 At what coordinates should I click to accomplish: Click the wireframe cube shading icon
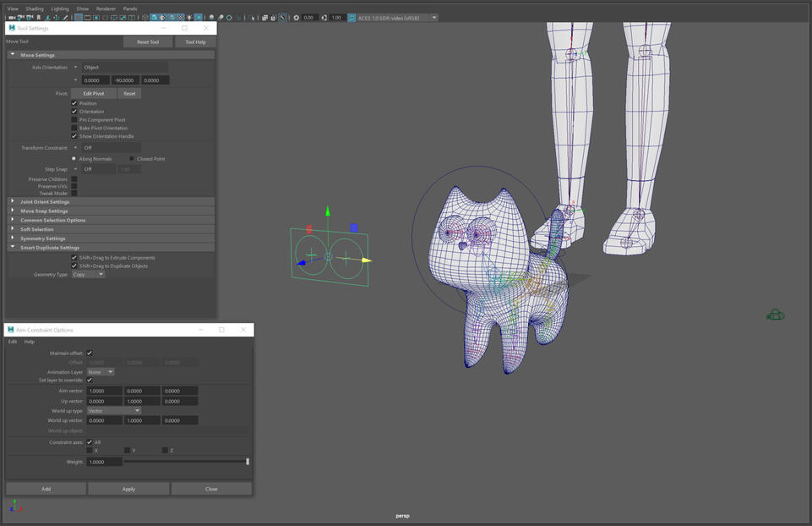point(144,18)
